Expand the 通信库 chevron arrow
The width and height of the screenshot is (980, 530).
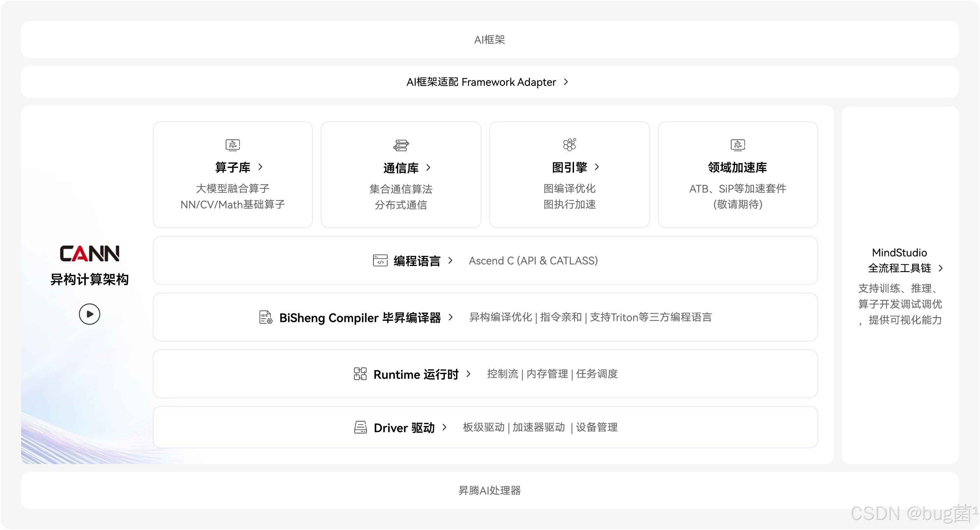(x=428, y=167)
